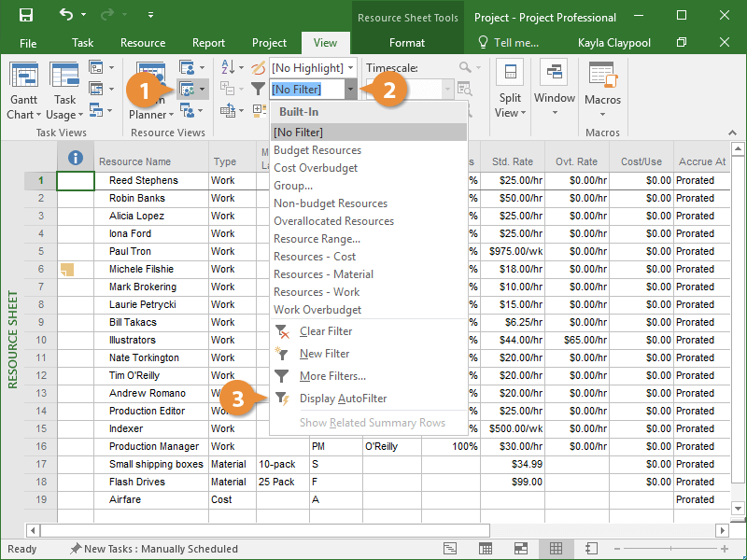Open the Resource ribbon tab
The width and height of the screenshot is (747, 560).
pyautogui.click(x=143, y=43)
